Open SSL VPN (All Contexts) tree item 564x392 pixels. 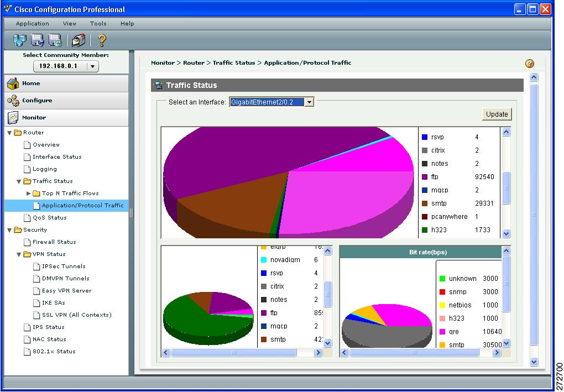click(77, 315)
